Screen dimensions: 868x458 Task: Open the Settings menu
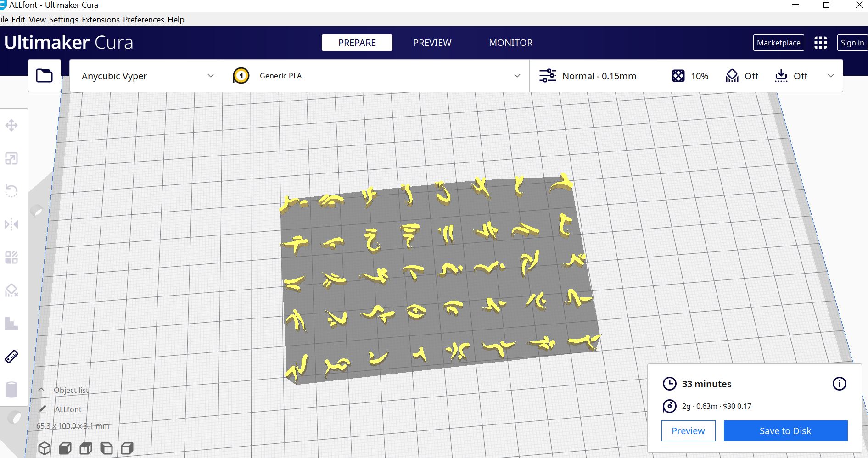pos(64,20)
